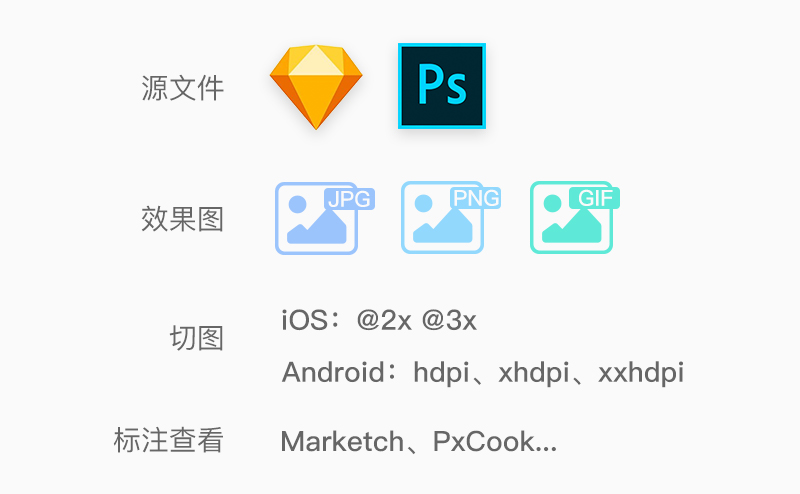Image resolution: width=800 pixels, height=494 pixels.
Task: Select the PNG image file icon
Action: coord(451,217)
